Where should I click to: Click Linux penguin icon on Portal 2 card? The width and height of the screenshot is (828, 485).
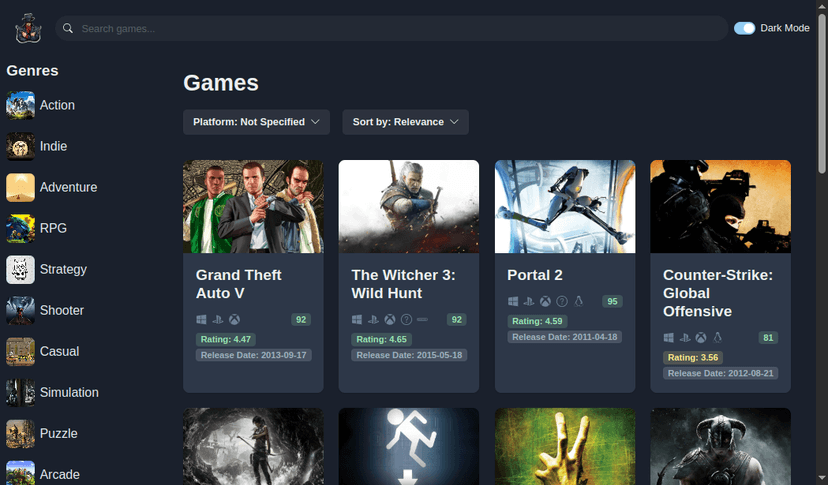[x=579, y=301]
